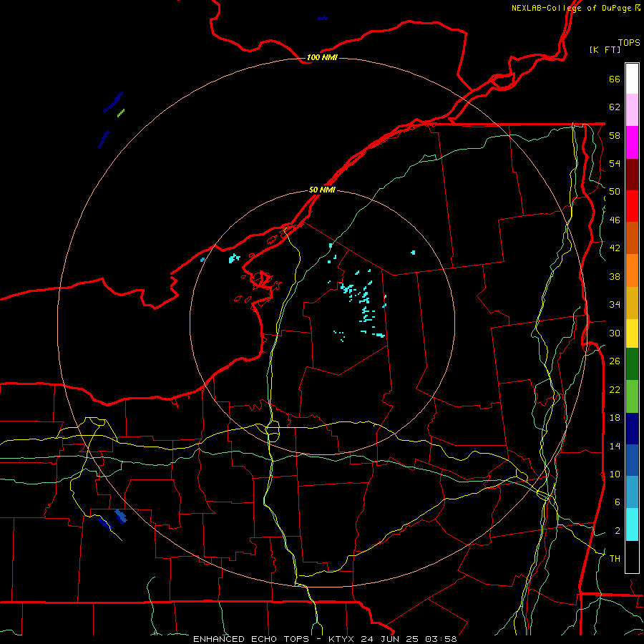Select the bright red legend swatch

click(632, 206)
